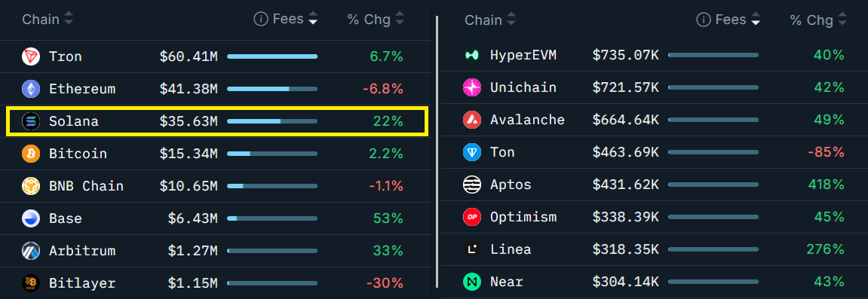Click the Aptos 418% change value
The height and width of the screenshot is (299, 868).
click(825, 185)
